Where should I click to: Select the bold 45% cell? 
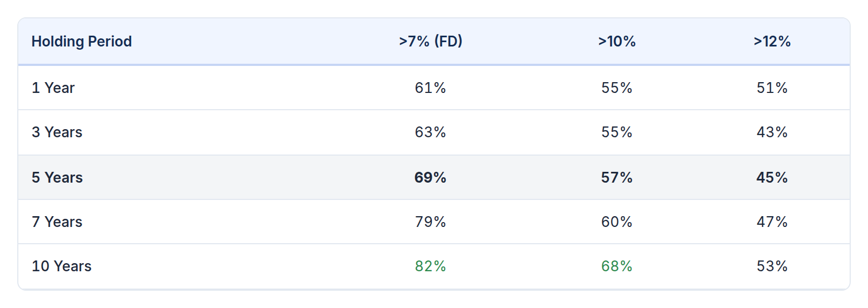772,178
